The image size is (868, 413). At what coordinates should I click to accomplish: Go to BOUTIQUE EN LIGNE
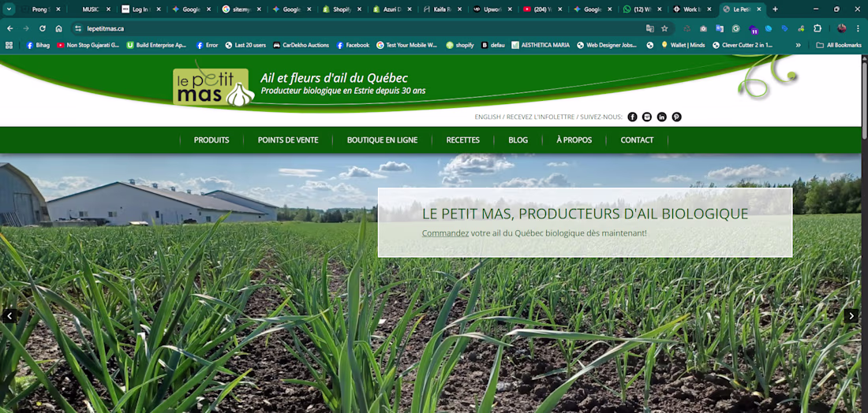[382, 140]
